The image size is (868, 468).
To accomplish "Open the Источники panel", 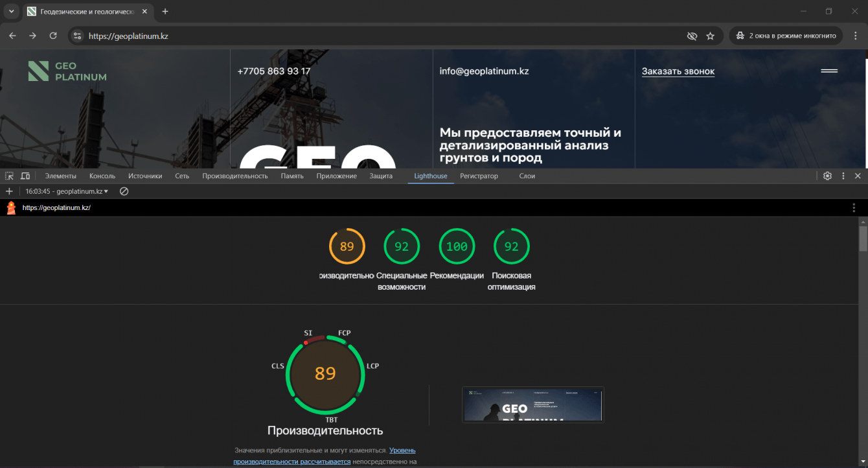I will pyautogui.click(x=145, y=176).
